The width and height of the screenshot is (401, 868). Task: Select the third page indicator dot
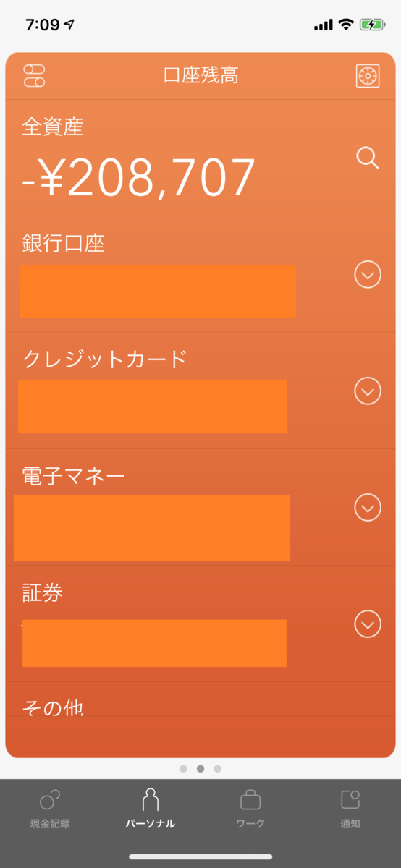point(218,768)
